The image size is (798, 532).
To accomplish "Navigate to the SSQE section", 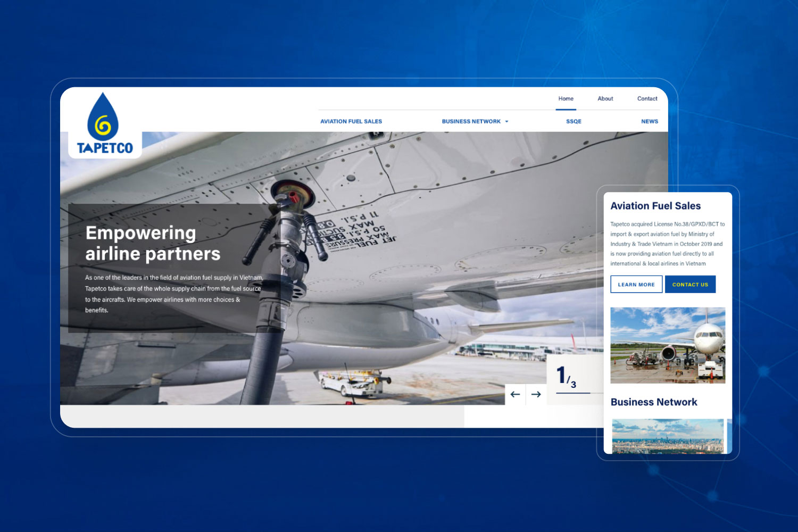I will pyautogui.click(x=573, y=121).
